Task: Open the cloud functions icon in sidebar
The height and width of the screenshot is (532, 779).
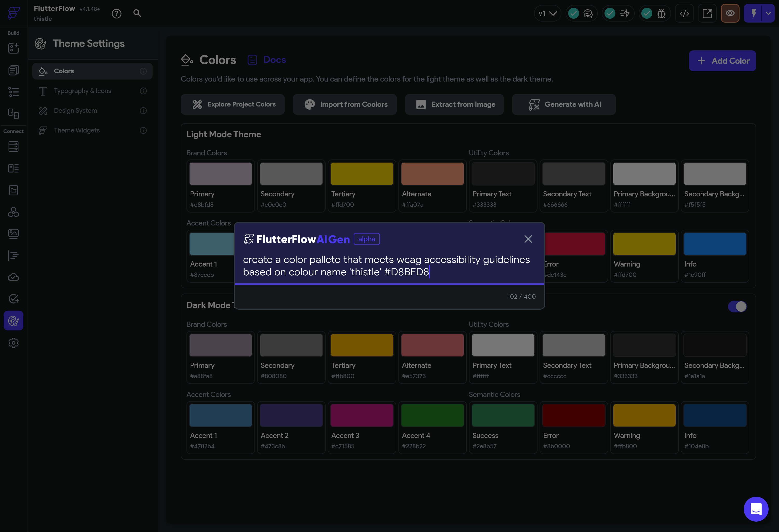Action: (14, 277)
